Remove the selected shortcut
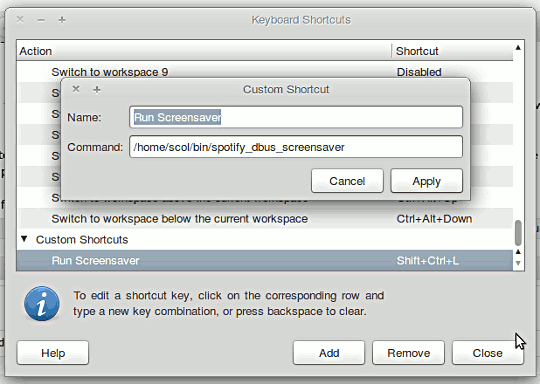Image resolution: width=540 pixels, height=384 pixels. (x=408, y=353)
